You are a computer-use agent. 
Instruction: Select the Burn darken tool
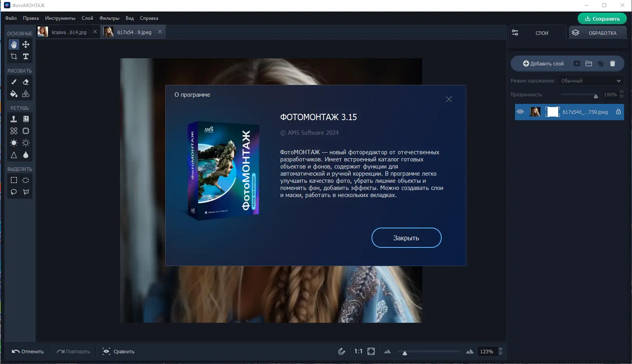click(x=26, y=143)
